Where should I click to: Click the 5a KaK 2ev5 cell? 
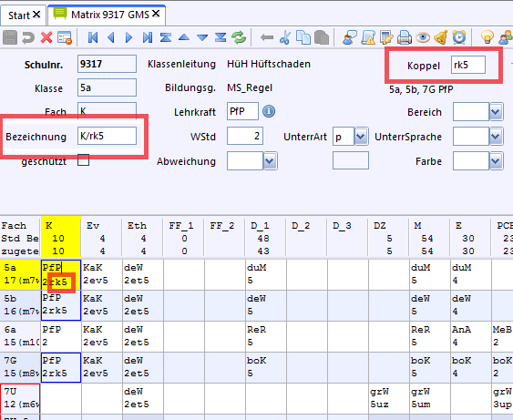tap(101, 274)
